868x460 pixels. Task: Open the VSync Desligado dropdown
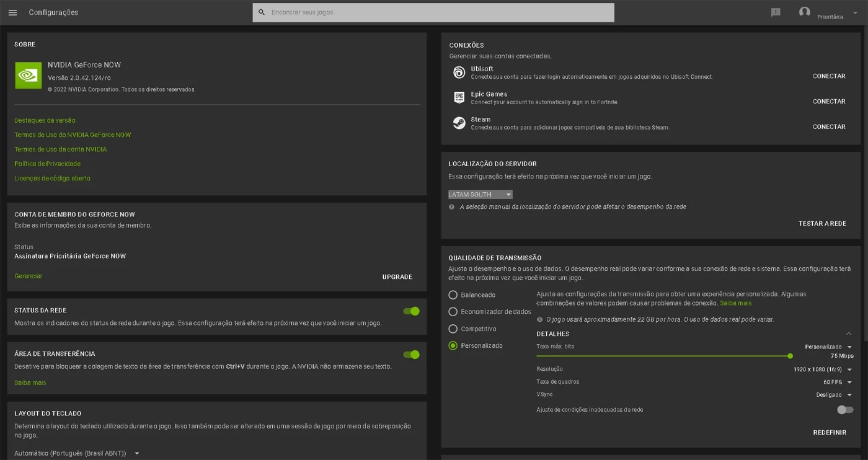pos(834,395)
